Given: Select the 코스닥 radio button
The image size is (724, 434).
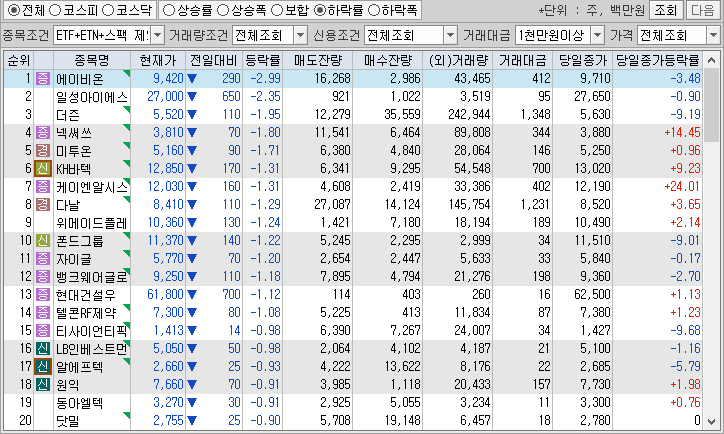Looking at the screenshot, I should pos(108,10).
